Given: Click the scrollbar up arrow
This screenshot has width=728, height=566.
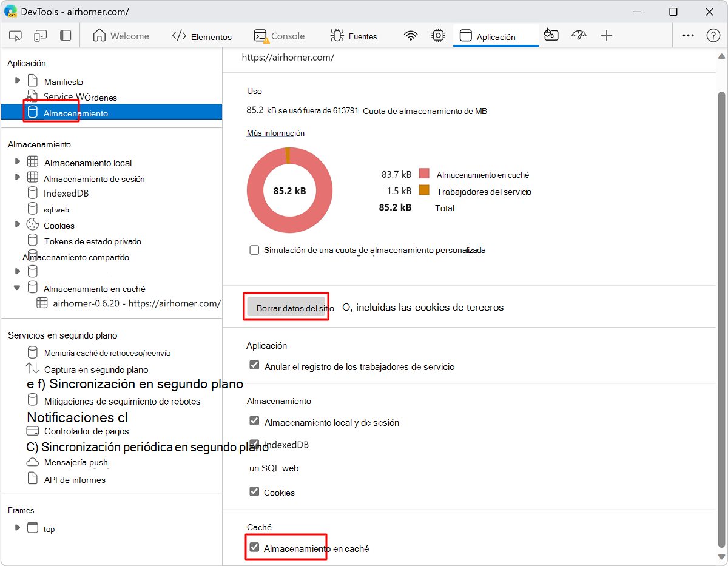Looking at the screenshot, I should [721, 55].
